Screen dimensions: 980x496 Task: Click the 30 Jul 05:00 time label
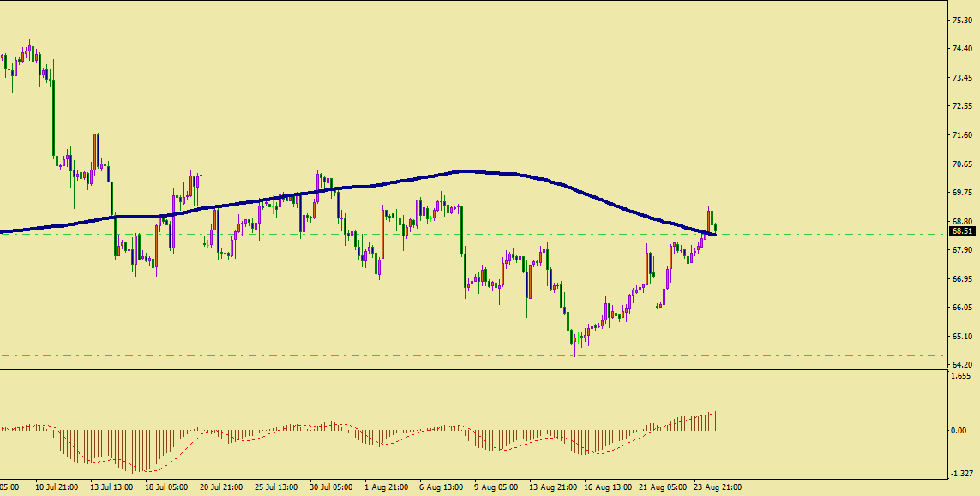(x=331, y=487)
